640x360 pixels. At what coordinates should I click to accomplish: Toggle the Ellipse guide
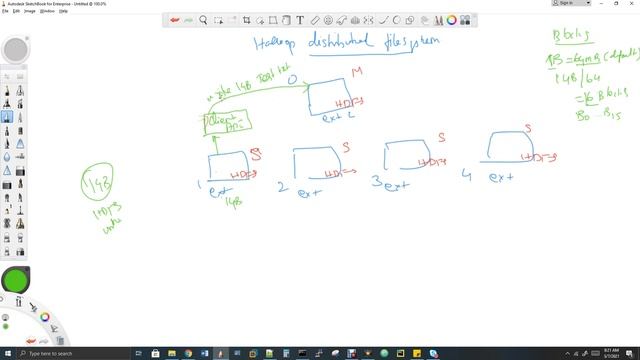tap(328, 20)
